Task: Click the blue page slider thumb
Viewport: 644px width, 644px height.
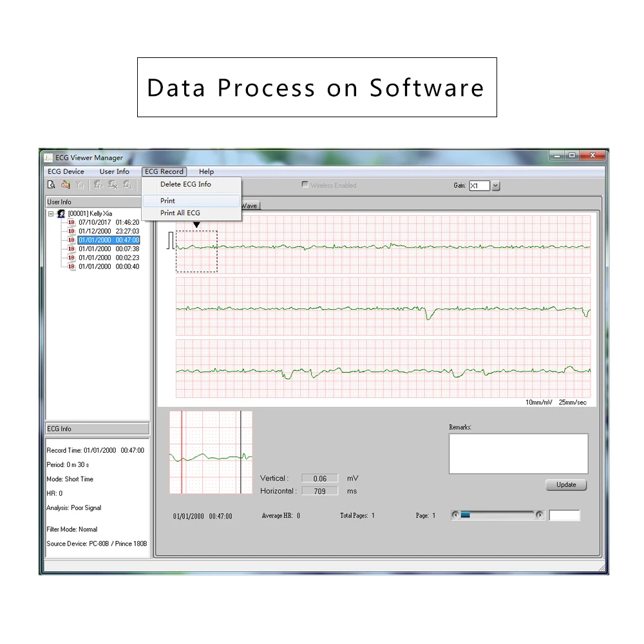Action: 466,515
